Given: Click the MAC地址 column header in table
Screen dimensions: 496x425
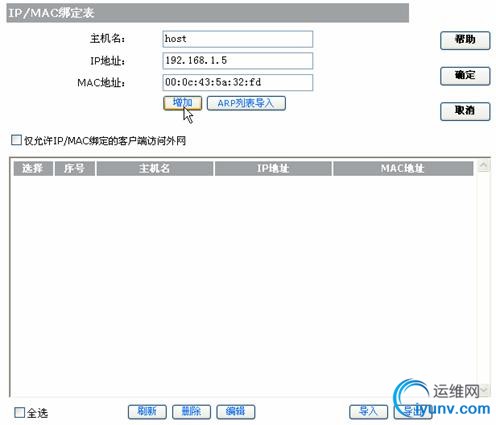Looking at the screenshot, I should 403,168.
